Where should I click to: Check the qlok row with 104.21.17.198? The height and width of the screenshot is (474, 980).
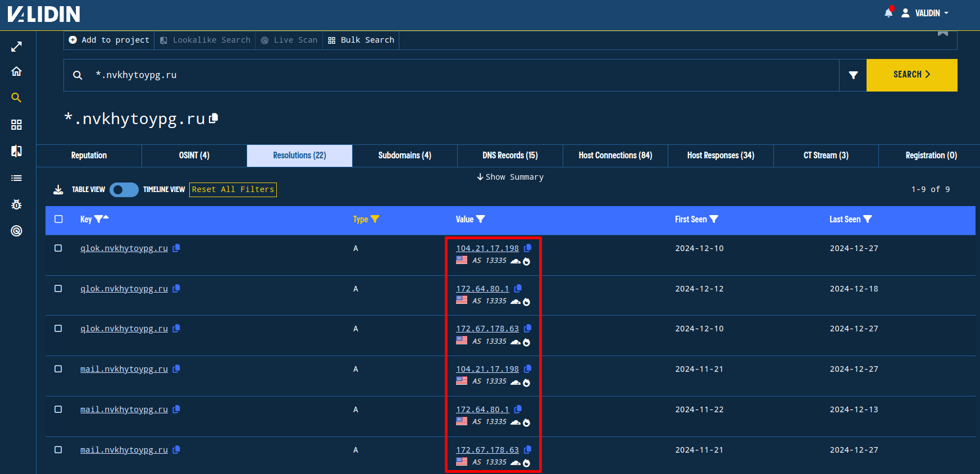(x=58, y=248)
